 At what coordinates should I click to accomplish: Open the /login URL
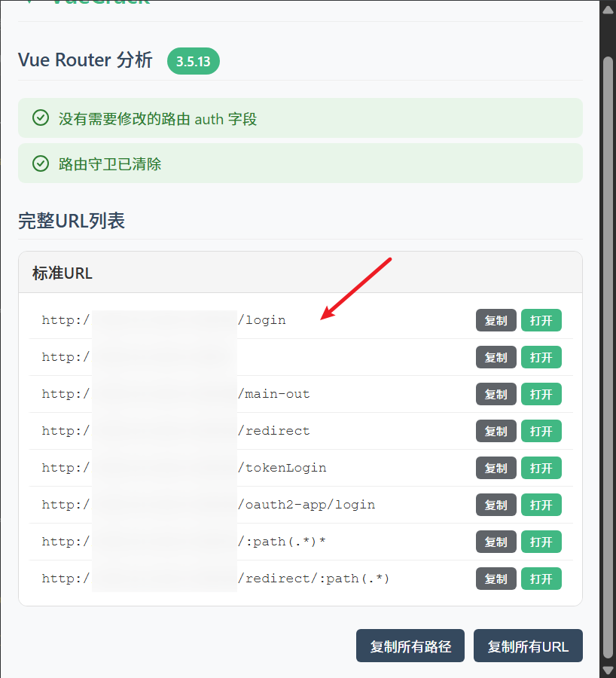pyautogui.click(x=541, y=320)
